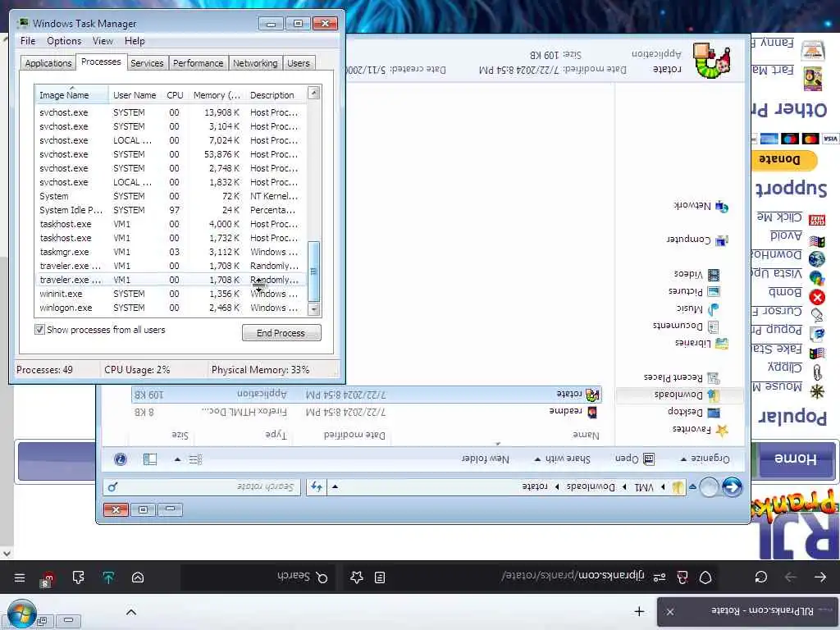840x630 pixels.
Task: Refresh the Explorer rotate folder
Action: click(x=317, y=486)
